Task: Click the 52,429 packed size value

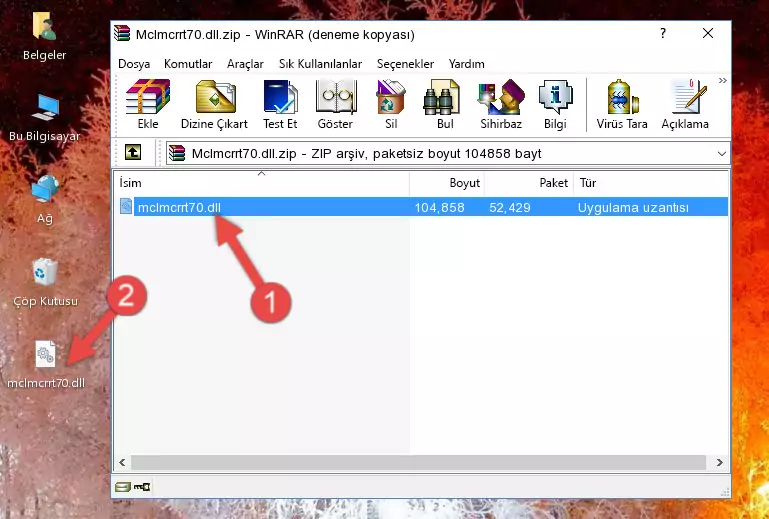Action: tap(510, 208)
